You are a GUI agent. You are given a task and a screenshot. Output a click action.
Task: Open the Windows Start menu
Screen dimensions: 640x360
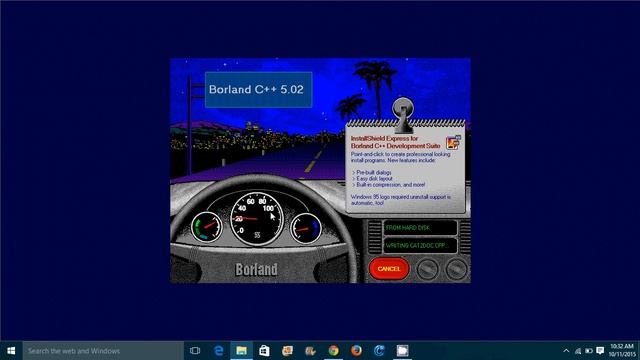tap(11, 351)
